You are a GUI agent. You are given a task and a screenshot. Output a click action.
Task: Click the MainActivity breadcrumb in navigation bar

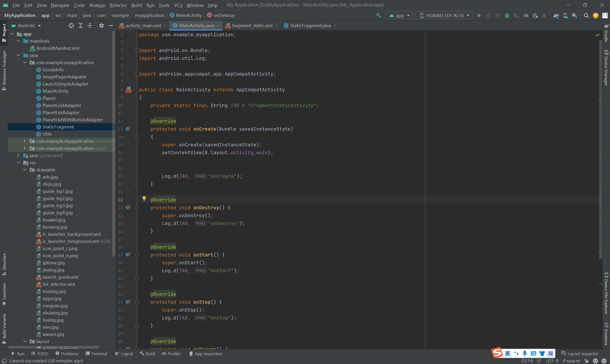pyautogui.click(x=189, y=15)
